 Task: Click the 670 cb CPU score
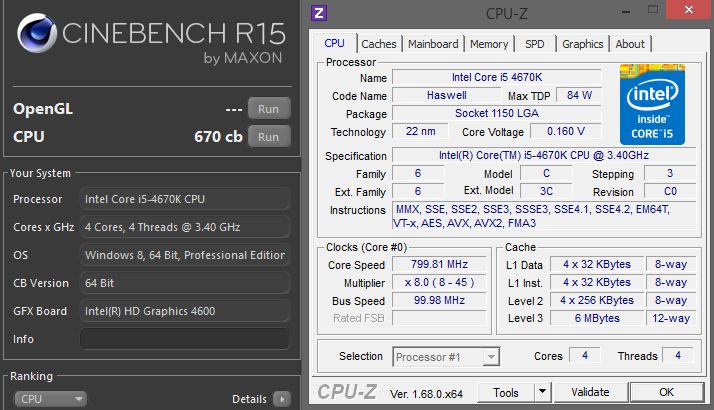point(218,137)
